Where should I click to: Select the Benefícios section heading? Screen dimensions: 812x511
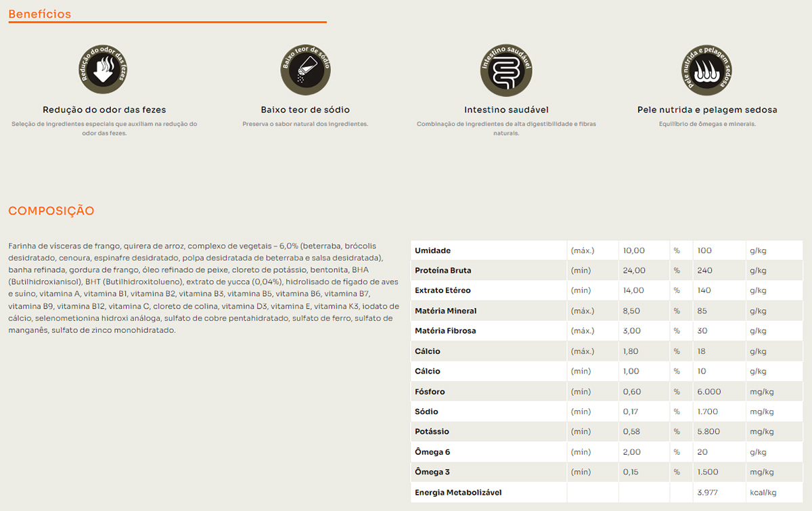(x=40, y=14)
